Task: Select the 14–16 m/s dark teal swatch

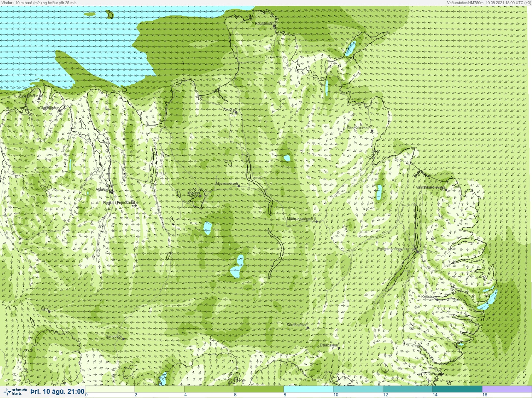Action: point(457,389)
